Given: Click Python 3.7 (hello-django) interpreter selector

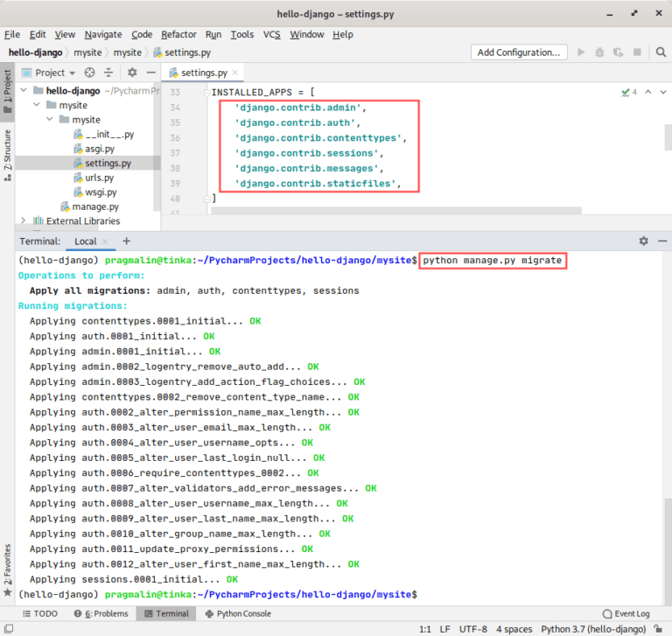Looking at the screenshot, I should click(x=593, y=629).
